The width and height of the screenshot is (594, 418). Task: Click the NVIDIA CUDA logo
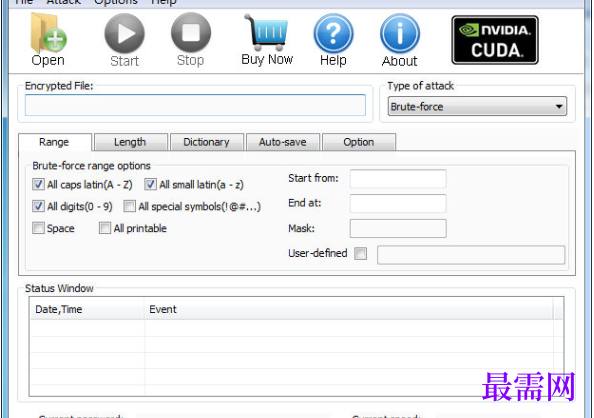495,40
